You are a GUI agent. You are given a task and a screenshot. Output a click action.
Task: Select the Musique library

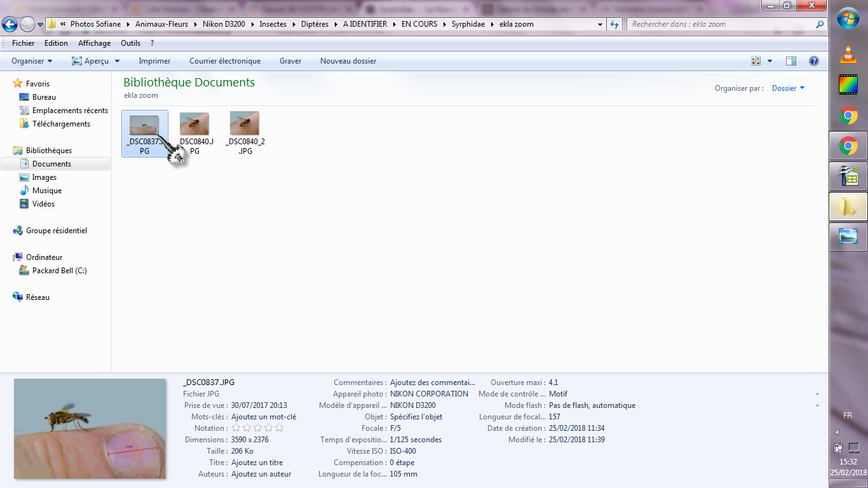point(47,191)
